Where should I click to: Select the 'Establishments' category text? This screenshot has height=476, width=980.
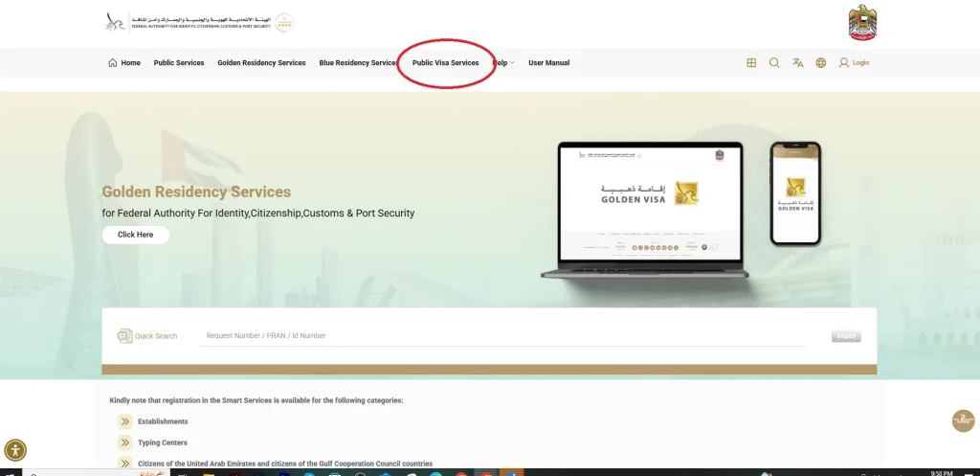163,421
